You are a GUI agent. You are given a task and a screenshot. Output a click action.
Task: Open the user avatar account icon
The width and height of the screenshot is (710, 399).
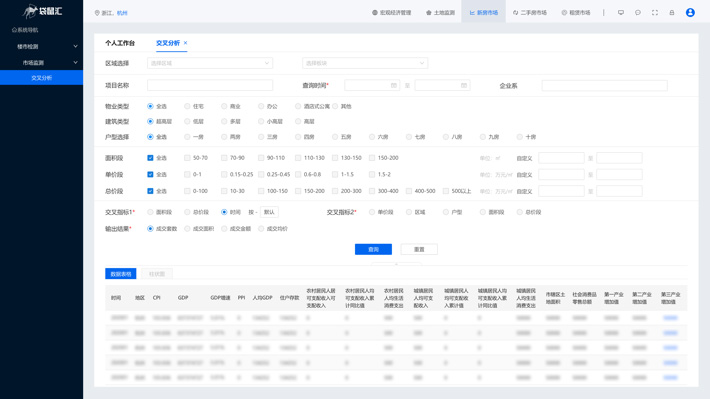(x=690, y=13)
